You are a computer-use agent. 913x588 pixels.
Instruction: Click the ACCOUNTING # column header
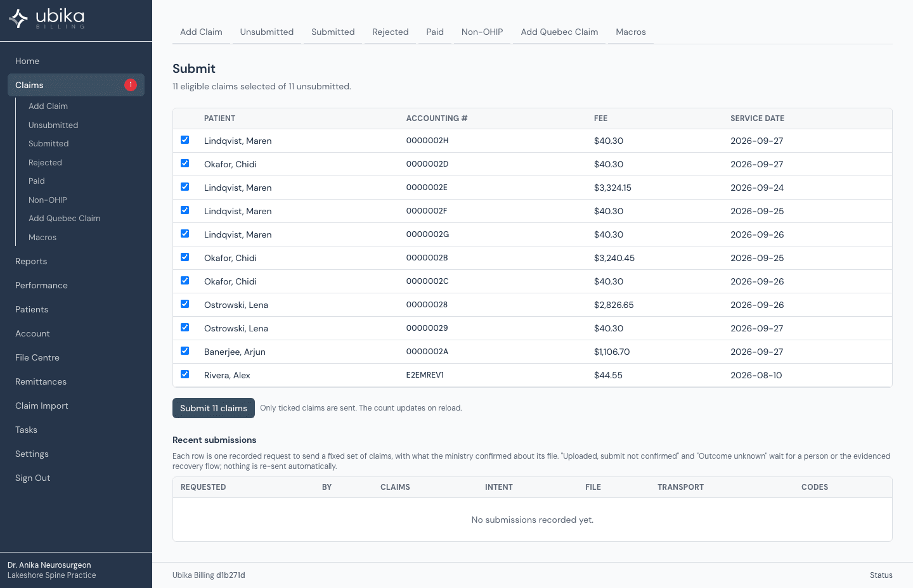tap(437, 118)
